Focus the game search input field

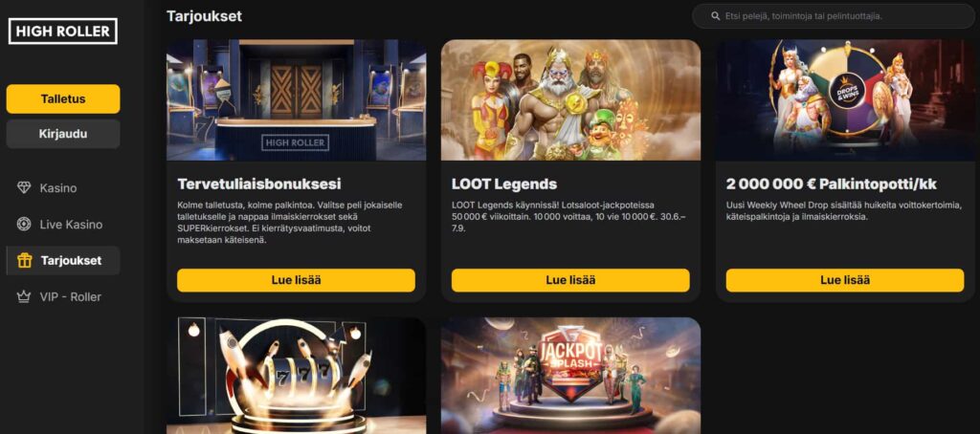pyautogui.click(x=835, y=16)
